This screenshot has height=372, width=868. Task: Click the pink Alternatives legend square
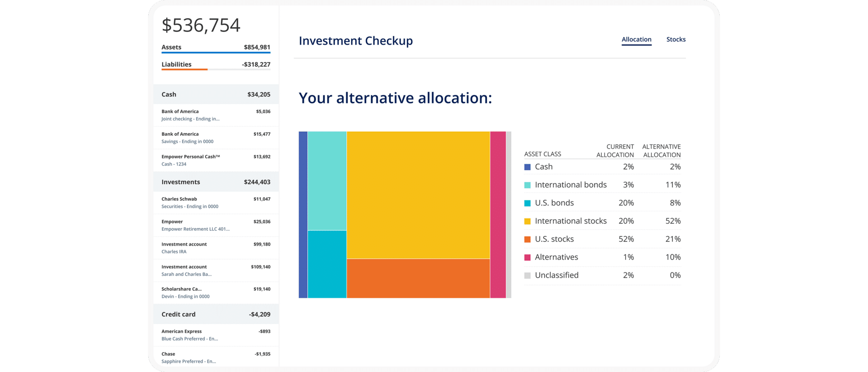point(527,257)
